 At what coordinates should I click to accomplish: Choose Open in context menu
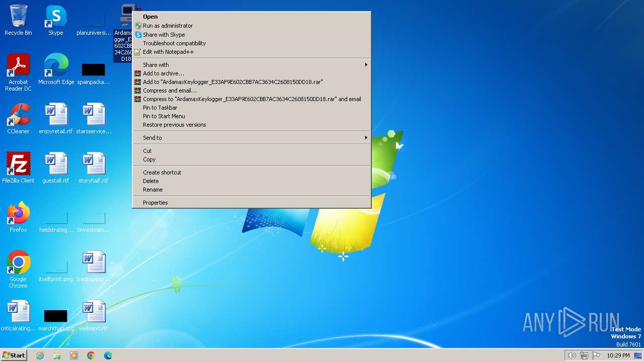(252, 17)
